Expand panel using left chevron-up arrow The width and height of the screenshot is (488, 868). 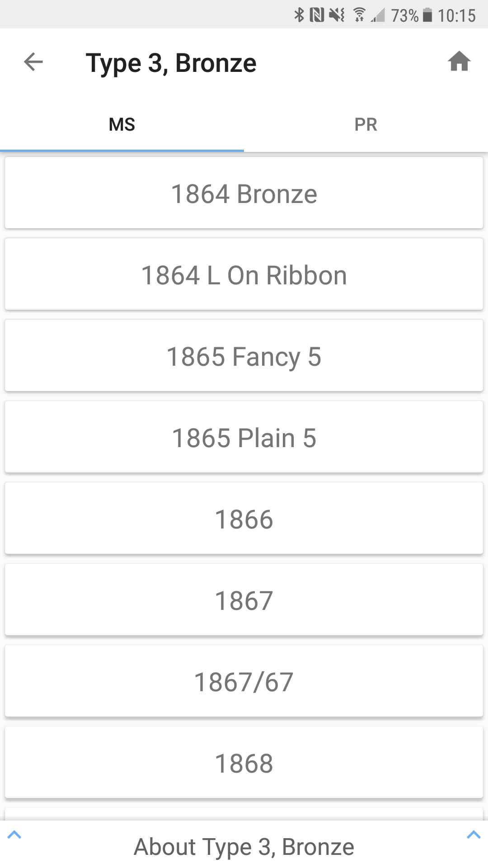coord(14,835)
